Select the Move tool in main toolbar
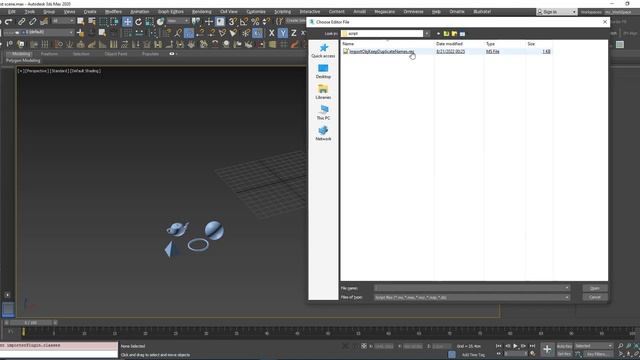640x360 pixels. 127,22
